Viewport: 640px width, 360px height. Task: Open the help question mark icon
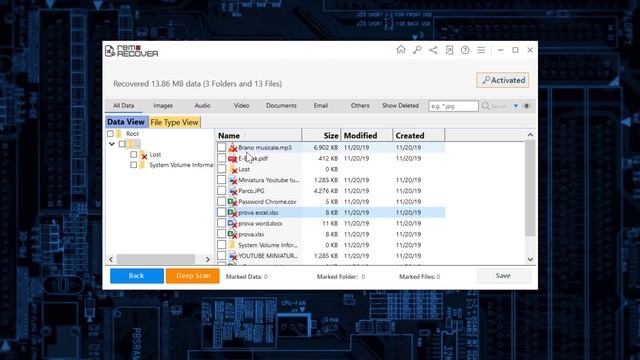[x=465, y=50]
